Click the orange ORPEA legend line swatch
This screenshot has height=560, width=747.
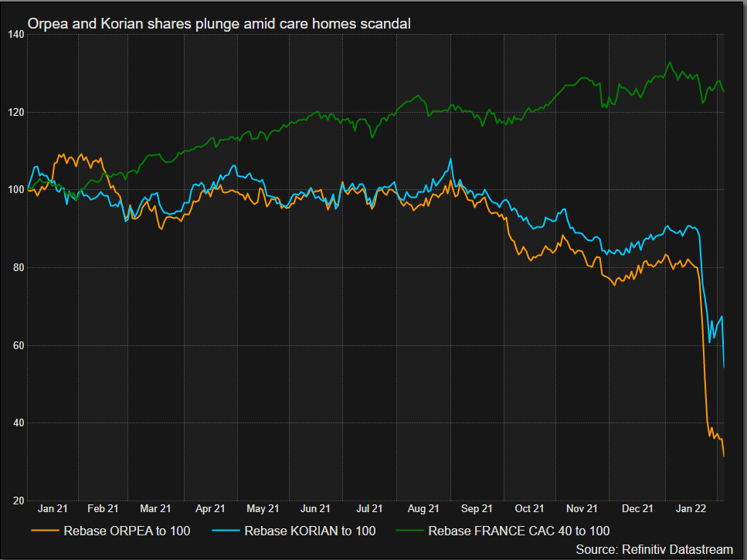pyautogui.click(x=46, y=531)
